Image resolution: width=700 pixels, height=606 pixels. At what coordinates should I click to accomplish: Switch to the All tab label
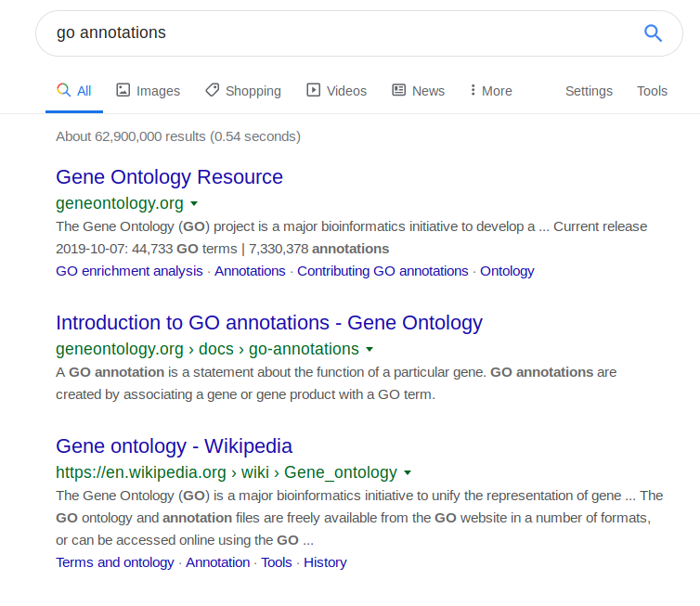click(84, 91)
